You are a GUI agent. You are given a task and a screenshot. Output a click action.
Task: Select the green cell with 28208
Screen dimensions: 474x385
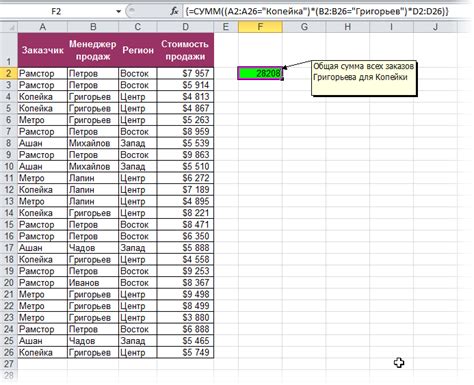pyautogui.click(x=260, y=73)
